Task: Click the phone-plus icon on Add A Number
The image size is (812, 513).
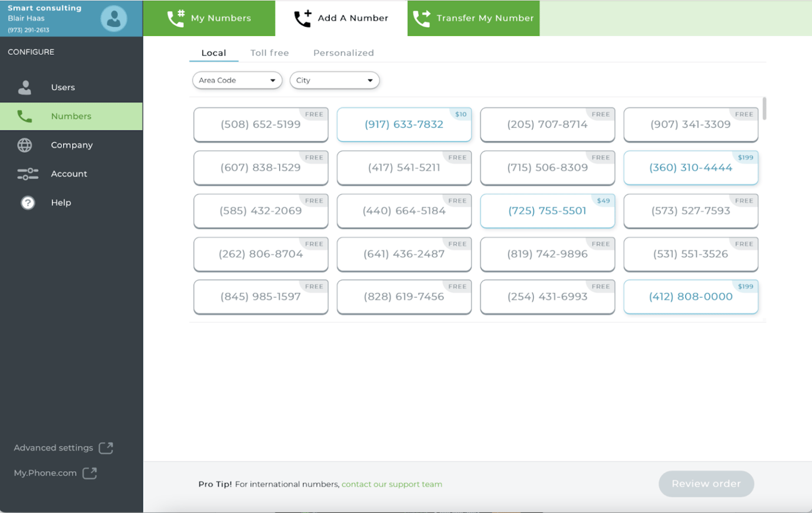Action: (x=303, y=18)
